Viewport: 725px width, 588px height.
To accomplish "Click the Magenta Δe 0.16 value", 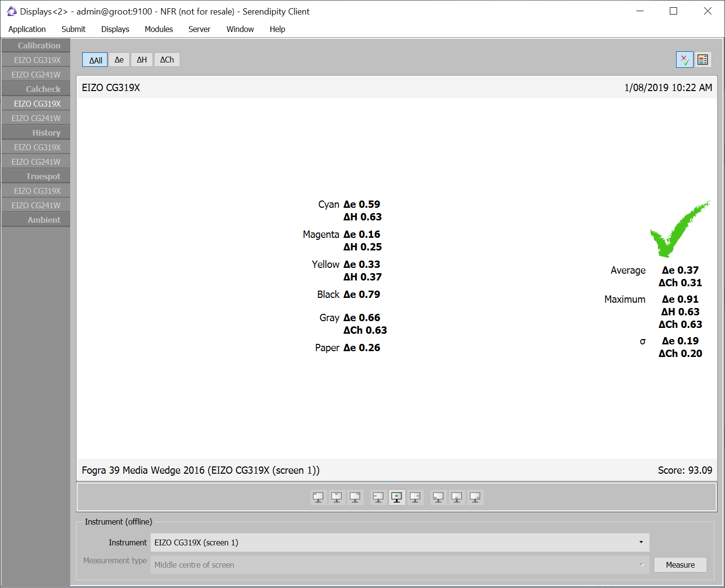I will coord(362,234).
